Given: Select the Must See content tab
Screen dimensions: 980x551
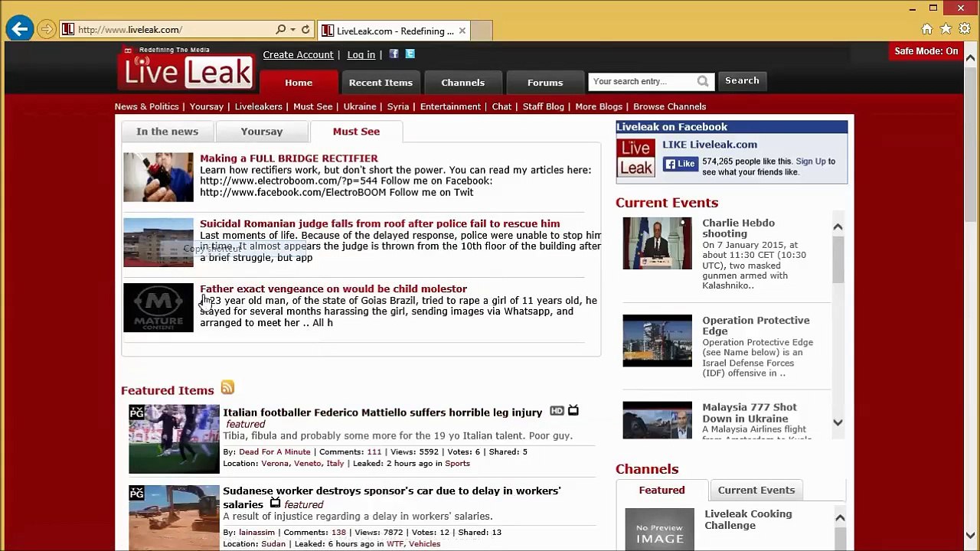Looking at the screenshot, I should 356,132.
